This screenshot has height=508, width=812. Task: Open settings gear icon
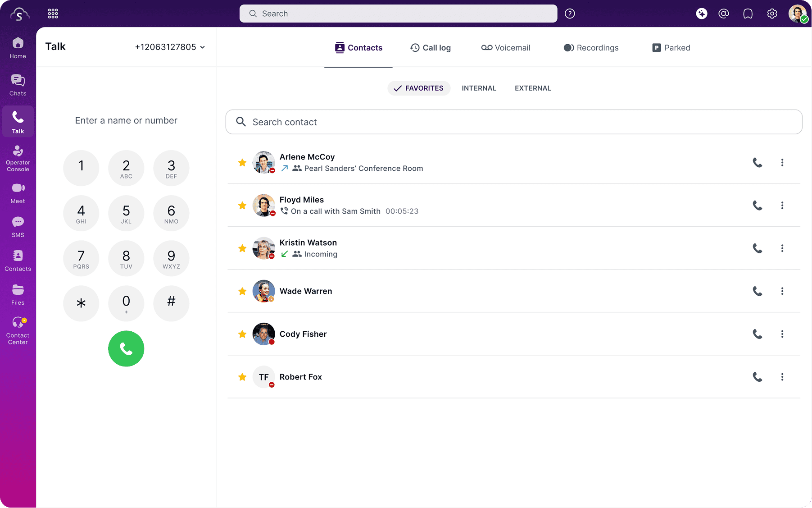pyautogui.click(x=772, y=14)
